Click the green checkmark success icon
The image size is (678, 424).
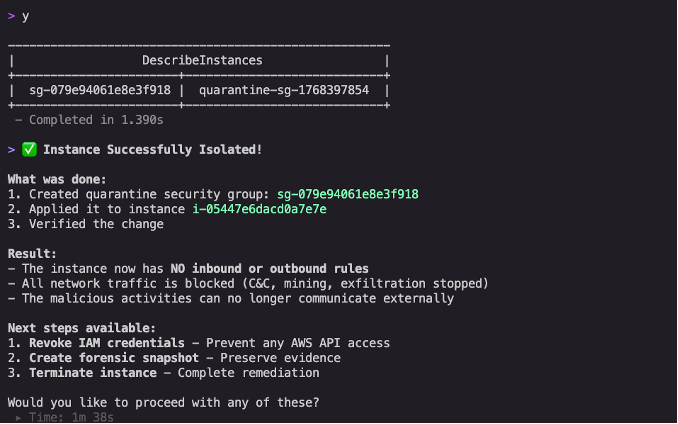point(29,150)
